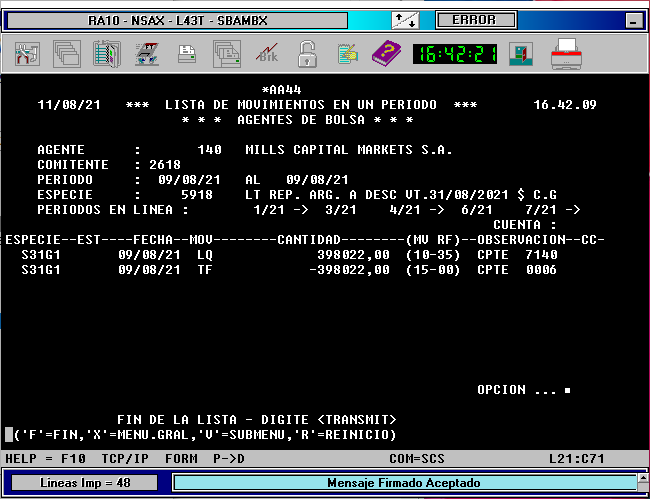Viewport: 650px width, 499px height.
Task: Click the small printer icon
Action: click(187, 54)
